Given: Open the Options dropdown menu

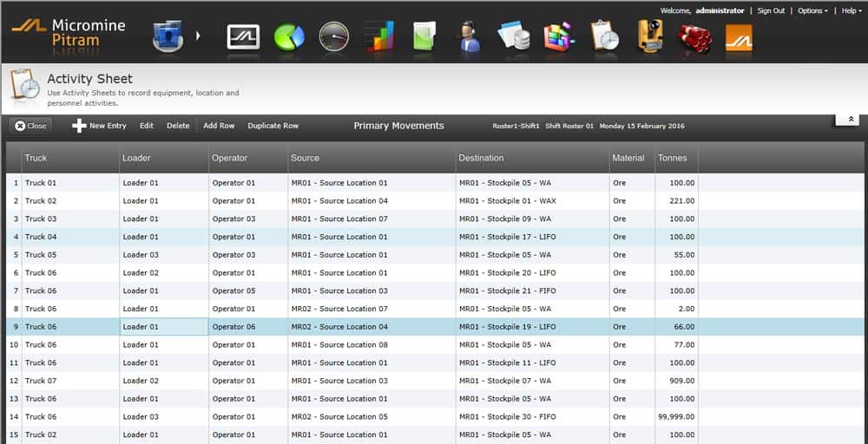Looking at the screenshot, I should [x=812, y=10].
